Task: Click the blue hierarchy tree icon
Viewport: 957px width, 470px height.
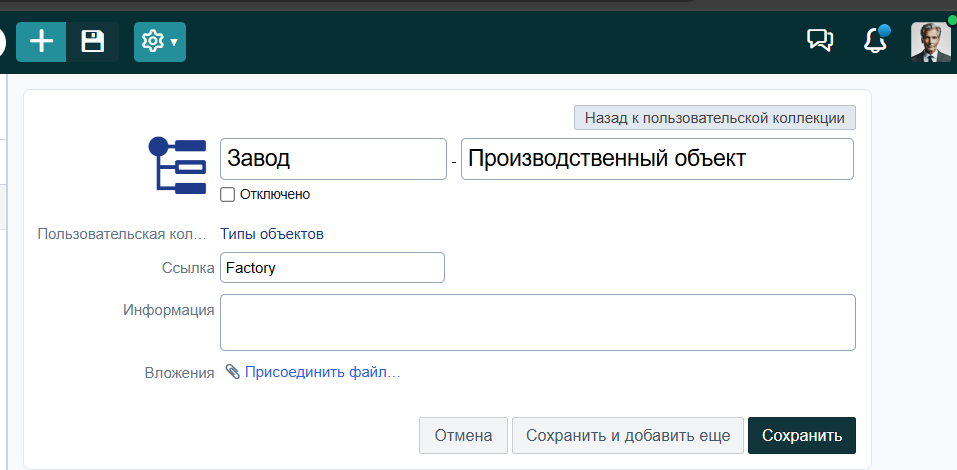Action: pyautogui.click(x=177, y=165)
